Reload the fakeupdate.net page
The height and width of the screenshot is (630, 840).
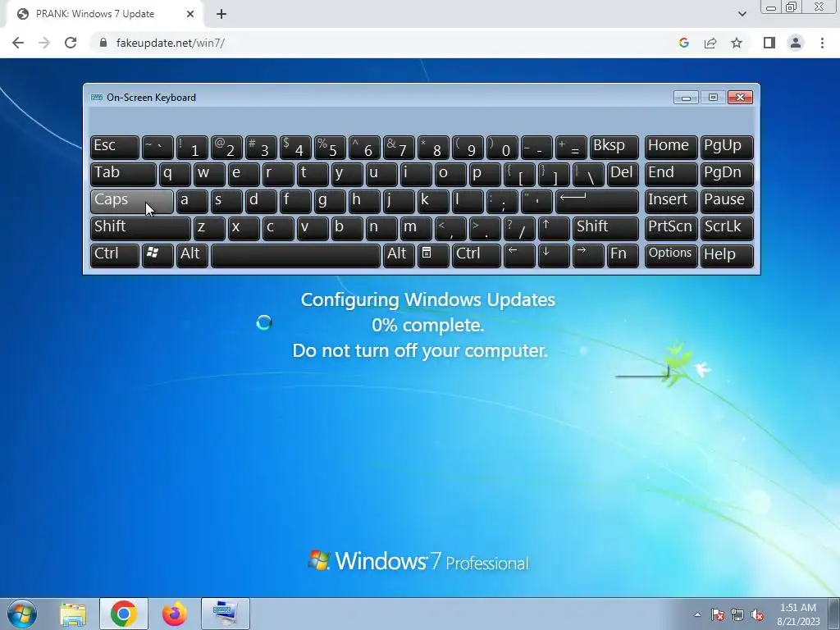[x=71, y=43]
